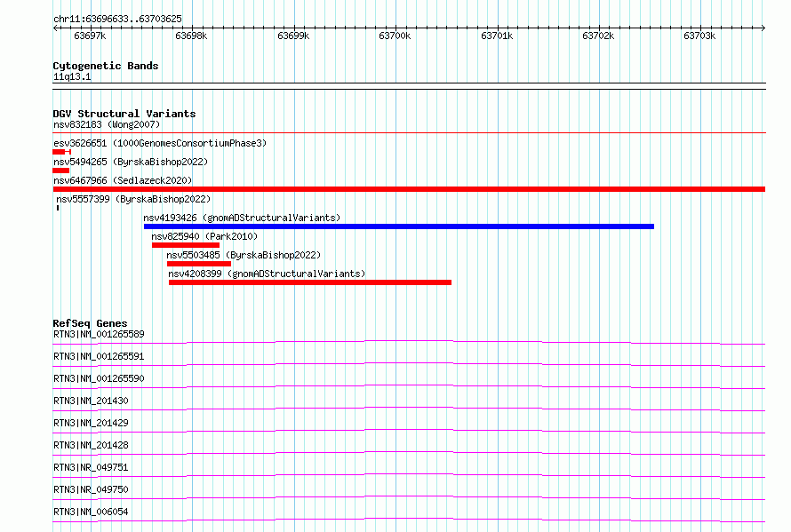This screenshot has width=791, height=532.
Task: Open the RTN3|NM_001265589 transcript label
Action: coord(99,334)
